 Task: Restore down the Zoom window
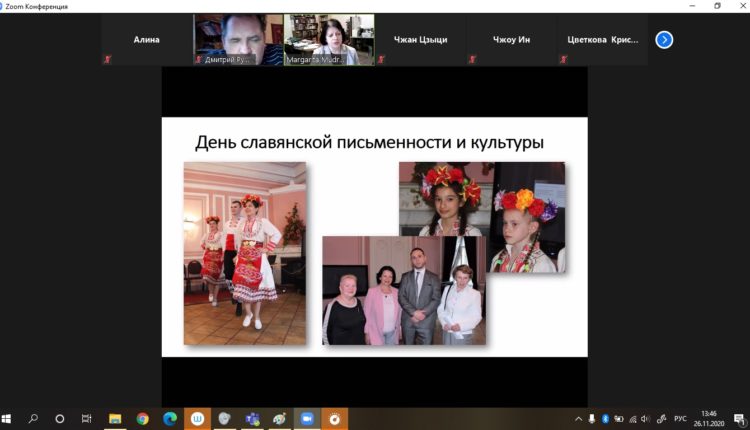[717, 6]
